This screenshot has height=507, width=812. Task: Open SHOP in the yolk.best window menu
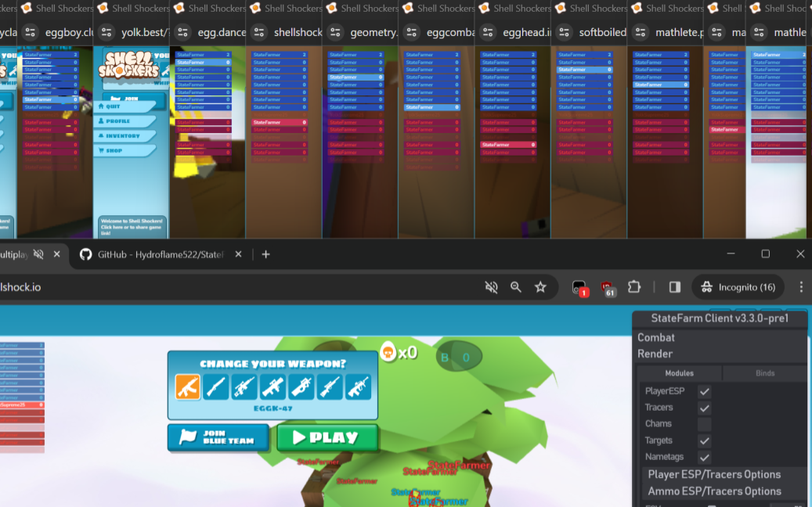click(126, 150)
